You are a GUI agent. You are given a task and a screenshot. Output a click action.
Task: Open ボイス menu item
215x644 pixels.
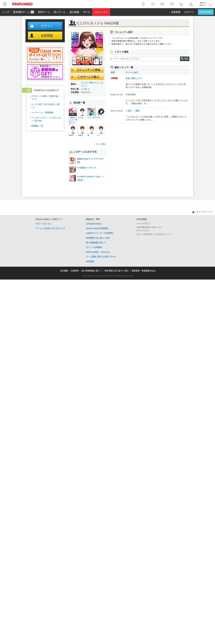[x=87, y=12]
